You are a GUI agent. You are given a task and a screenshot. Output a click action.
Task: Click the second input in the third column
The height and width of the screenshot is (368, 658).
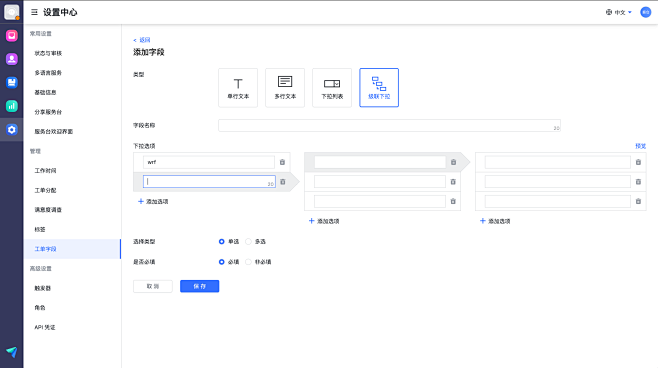click(x=558, y=182)
